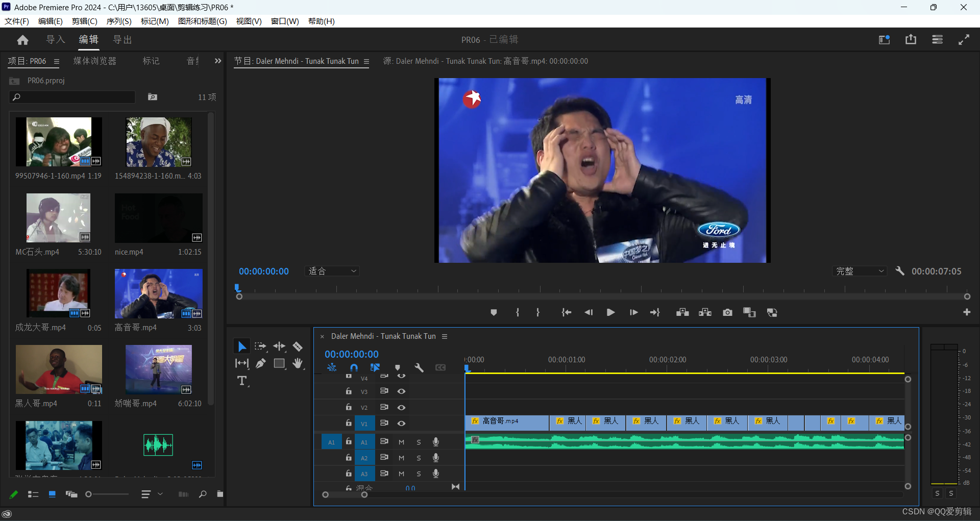Click the Home icon

[22, 40]
